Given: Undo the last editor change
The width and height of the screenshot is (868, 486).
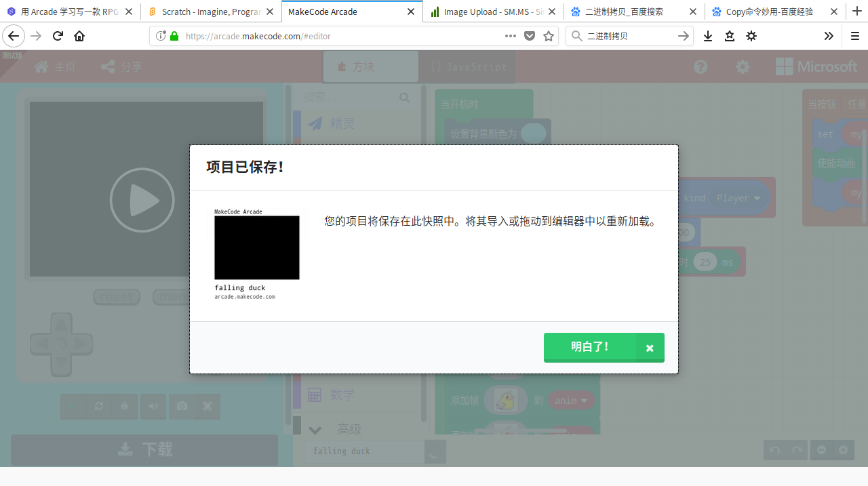Looking at the screenshot, I should [x=775, y=450].
